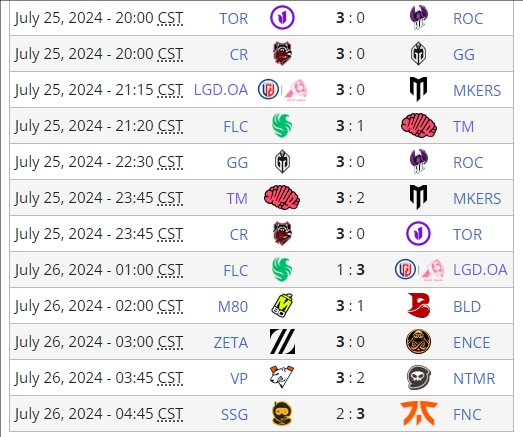This screenshot has height=437, width=523.
Task: Click CST abbreviation on 21:20 match row
Action: [x=170, y=126]
